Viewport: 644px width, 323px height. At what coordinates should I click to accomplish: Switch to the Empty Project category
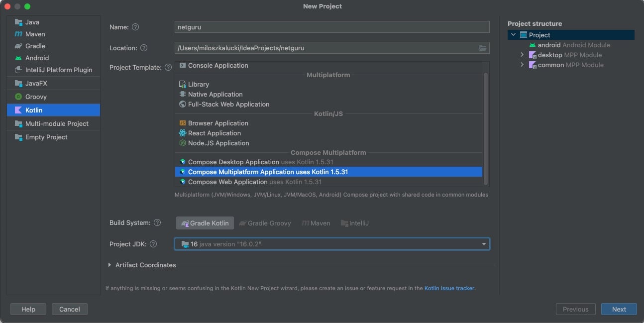(44, 137)
